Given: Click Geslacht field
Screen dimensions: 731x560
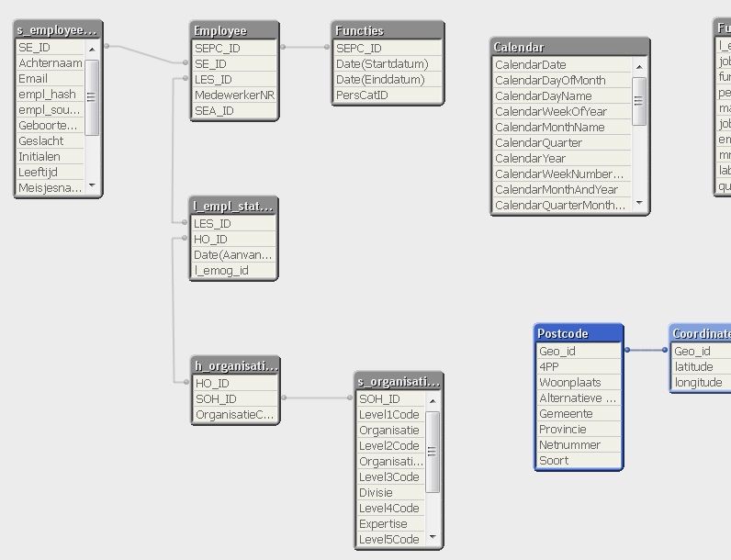Looking at the screenshot, I should tap(51, 141).
